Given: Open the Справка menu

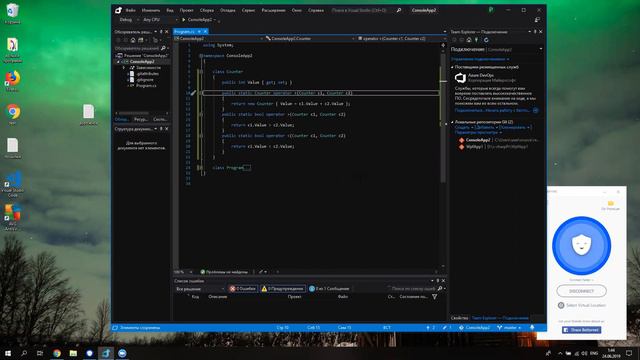Looking at the screenshot, I should (316, 10).
